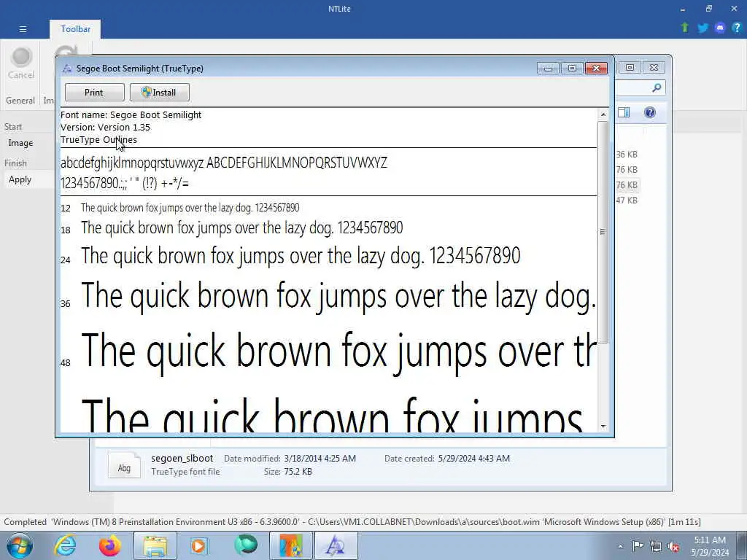Open the NTLite help question mark icon
The width and height of the screenshot is (747, 560).
click(737, 28)
